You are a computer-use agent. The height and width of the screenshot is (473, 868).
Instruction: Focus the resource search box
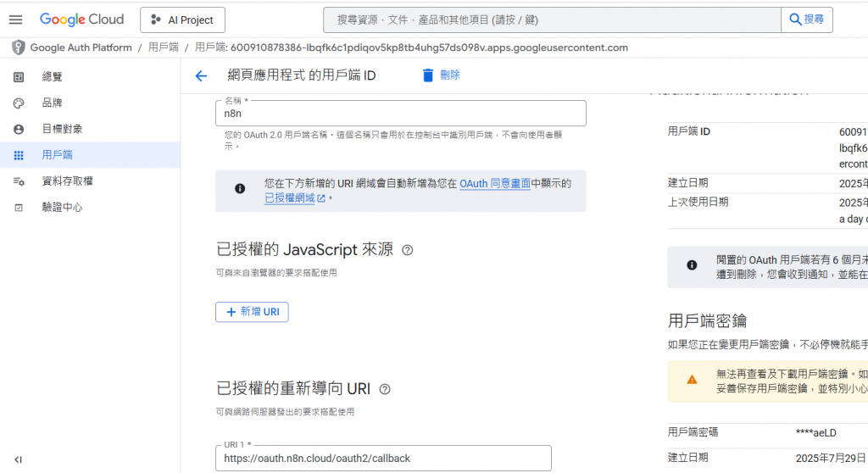(x=552, y=20)
